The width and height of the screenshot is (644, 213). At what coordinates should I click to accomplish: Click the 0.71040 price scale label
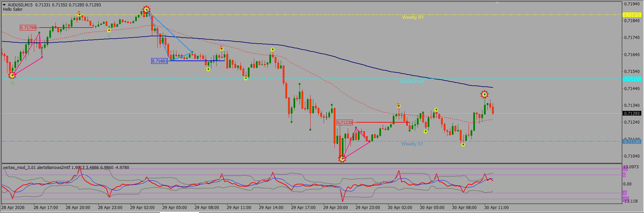click(x=632, y=156)
